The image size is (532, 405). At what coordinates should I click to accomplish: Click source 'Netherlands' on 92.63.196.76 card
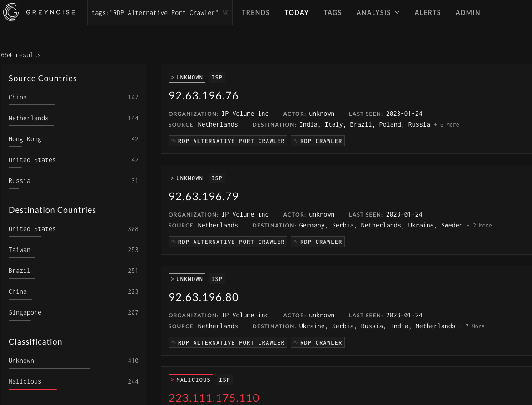(218, 124)
